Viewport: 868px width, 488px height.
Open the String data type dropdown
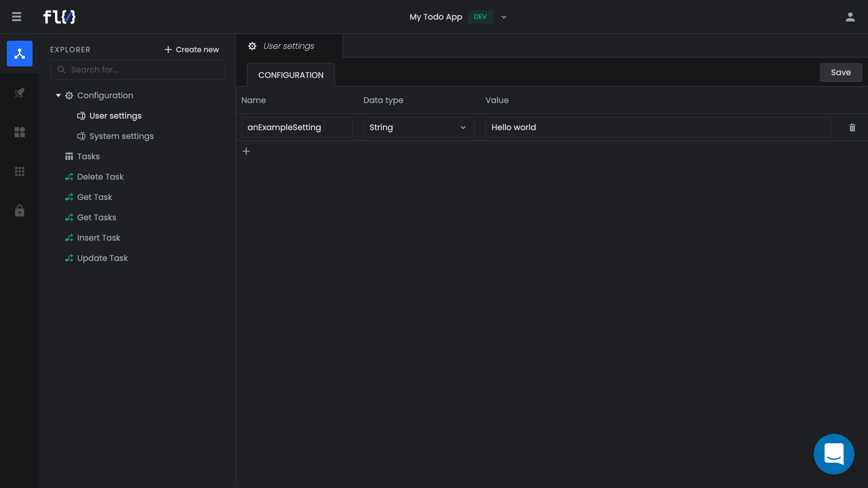(x=418, y=127)
